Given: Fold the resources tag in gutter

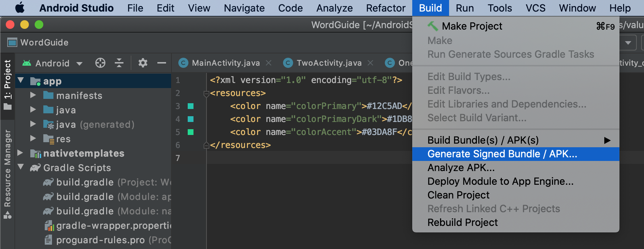Looking at the screenshot, I should (206, 94).
